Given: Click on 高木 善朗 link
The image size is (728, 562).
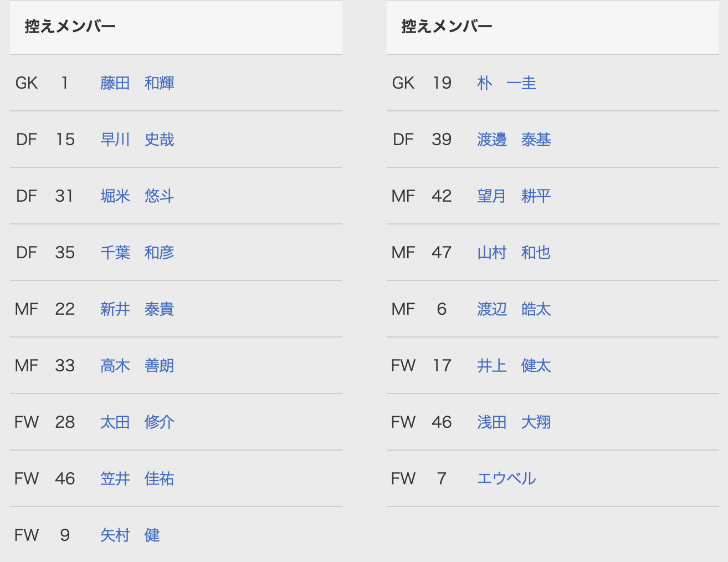Looking at the screenshot, I should [137, 366].
